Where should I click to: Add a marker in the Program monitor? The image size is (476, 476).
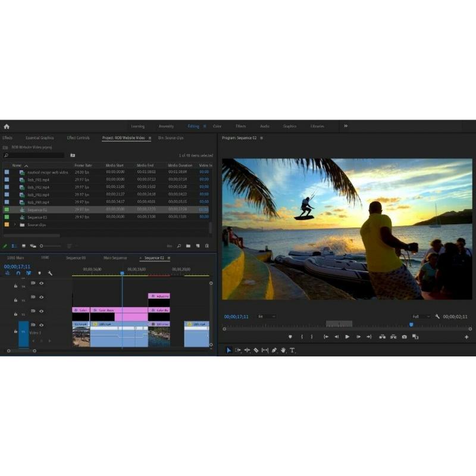click(290, 337)
